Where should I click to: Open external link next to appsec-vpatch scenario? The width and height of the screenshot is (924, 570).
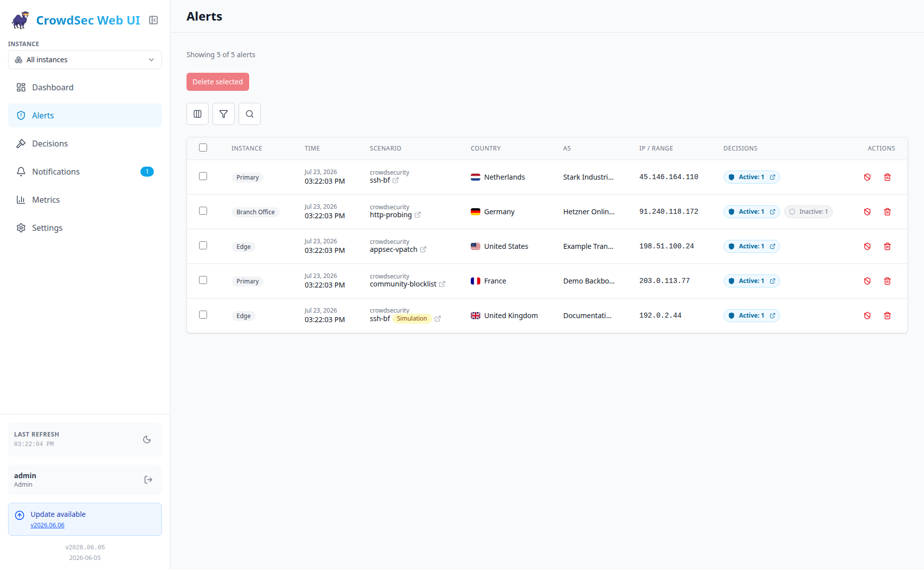click(x=423, y=249)
